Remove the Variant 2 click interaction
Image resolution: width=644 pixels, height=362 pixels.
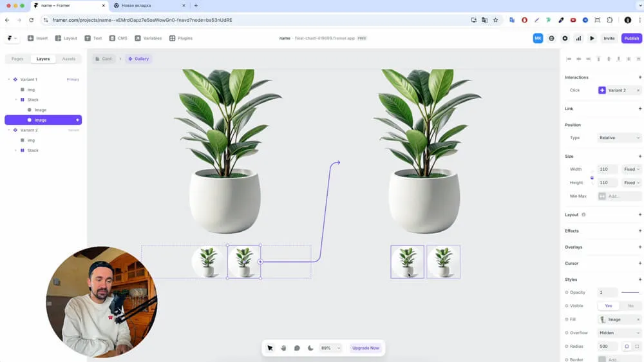click(x=638, y=90)
